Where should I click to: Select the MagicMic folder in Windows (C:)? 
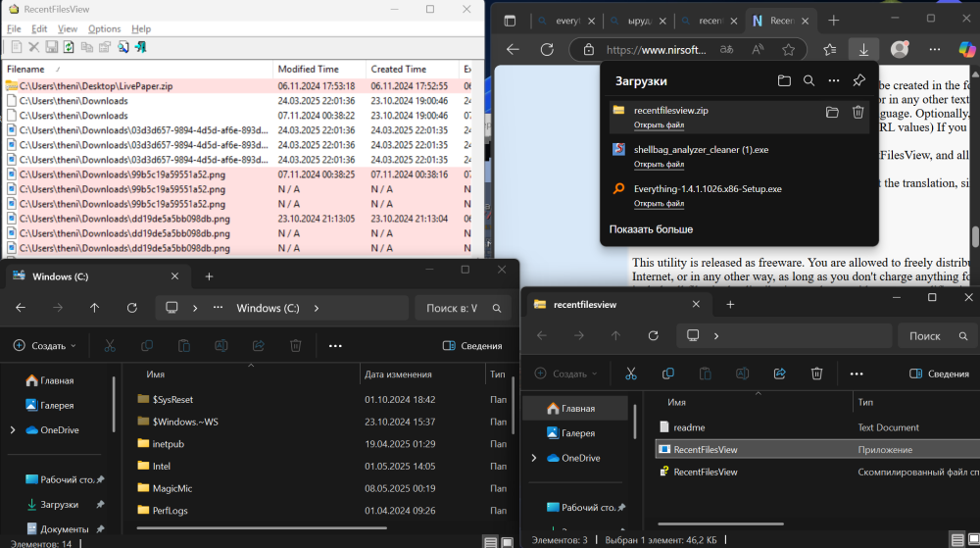(171, 488)
